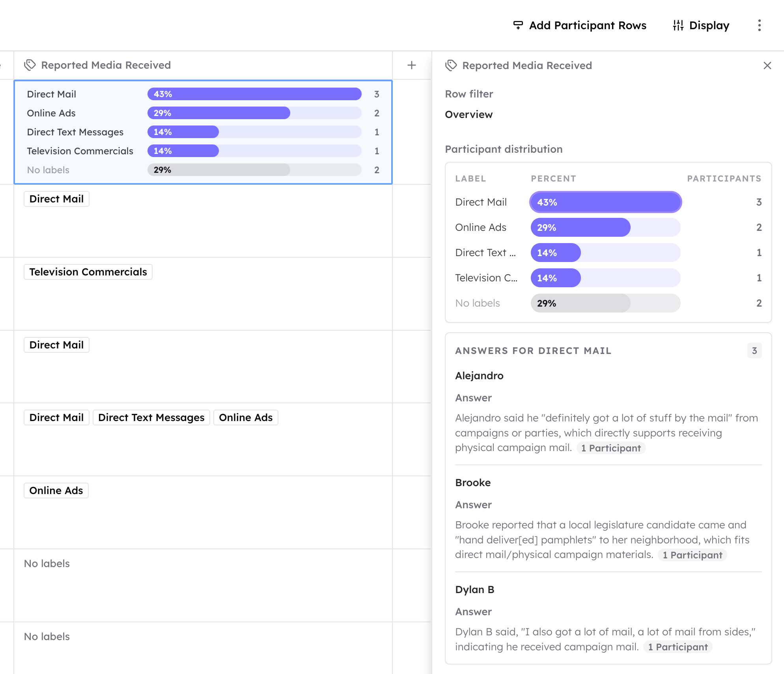The width and height of the screenshot is (784, 674).
Task: Open the three-dot more options menu
Action: pos(759,25)
